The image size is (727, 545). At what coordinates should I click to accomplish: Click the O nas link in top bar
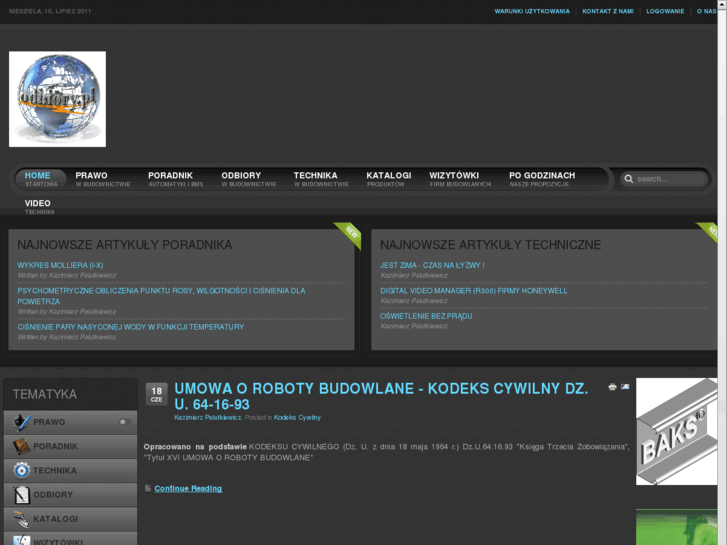click(x=707, y=11)
